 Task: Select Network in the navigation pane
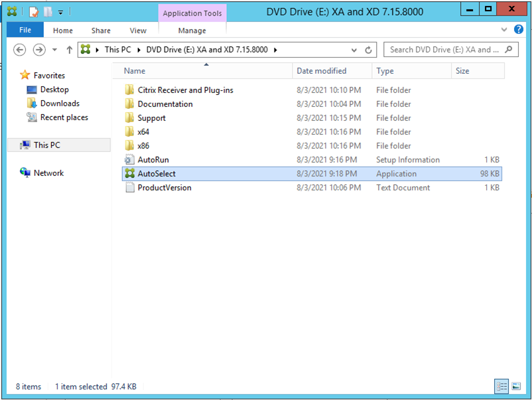(48, 173)
